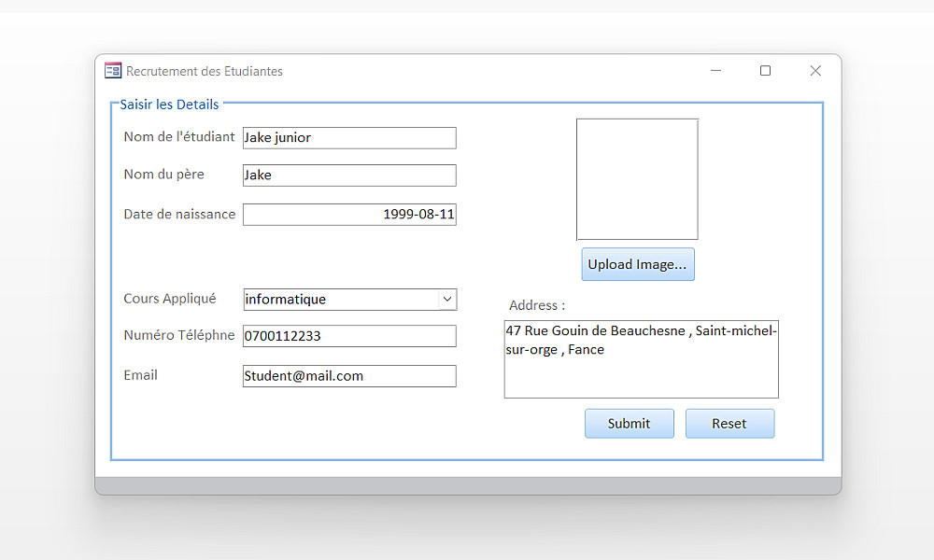Click the Nom du père text box
This screenshot has height=560, width=934.
tap(349, 175)
